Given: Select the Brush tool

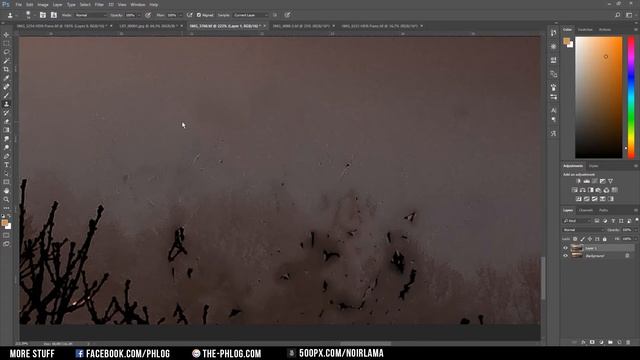Looking at the screenshot, I should tap(6, 96).
